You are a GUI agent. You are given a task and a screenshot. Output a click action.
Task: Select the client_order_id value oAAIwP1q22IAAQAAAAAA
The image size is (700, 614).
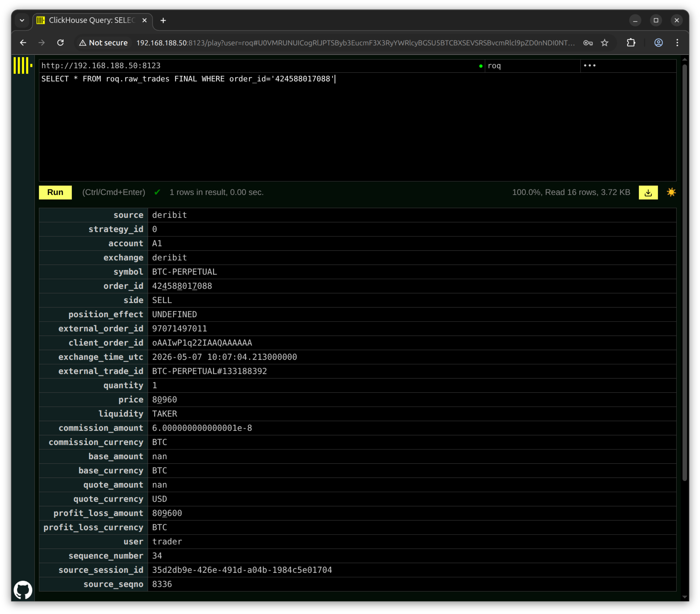tap(202, 343)
